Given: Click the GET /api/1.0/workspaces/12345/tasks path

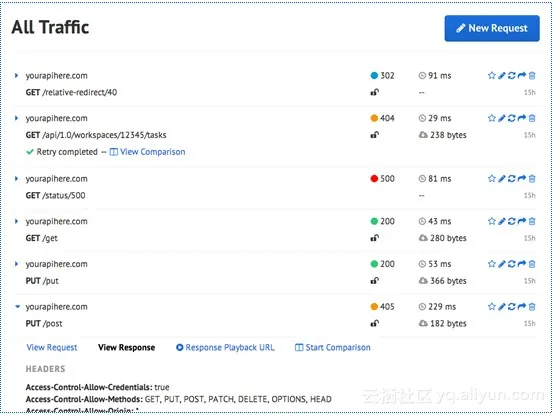Looking at the screenshot, I should pos(96,135).
